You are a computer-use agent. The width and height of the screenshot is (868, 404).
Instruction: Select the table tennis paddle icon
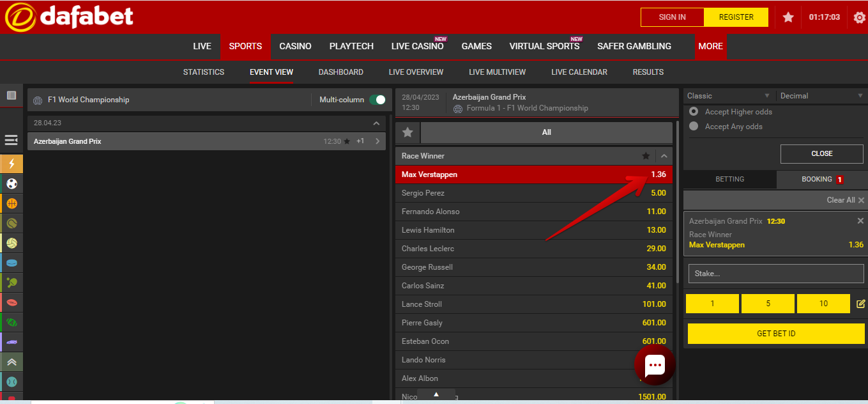(11, 283)
